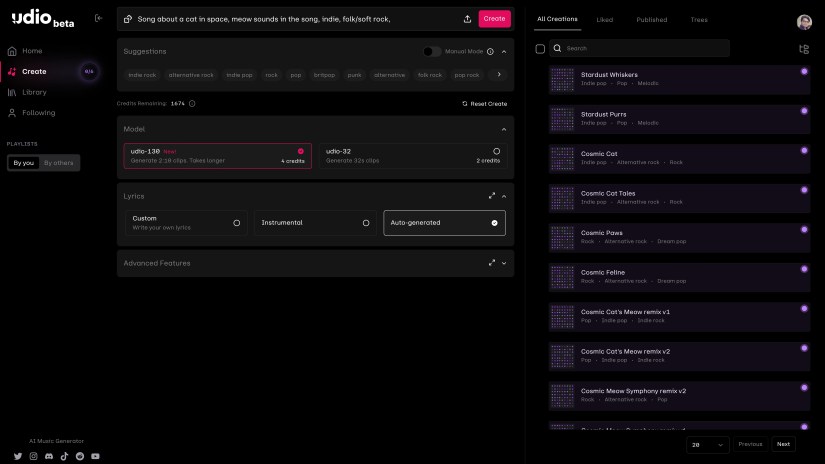
Task: Click the upload audio icon
Action: [467, 19]
